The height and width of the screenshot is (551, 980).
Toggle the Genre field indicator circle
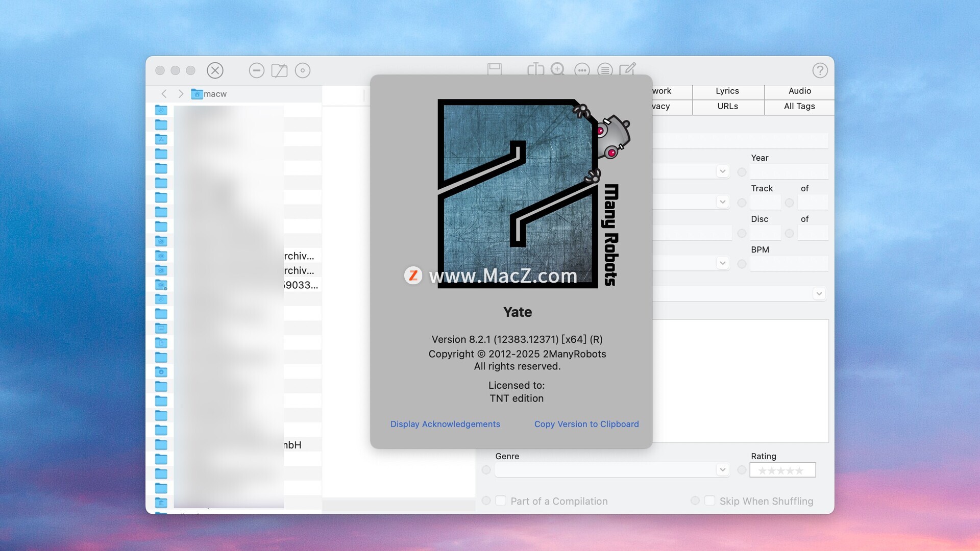click(486, 470)
